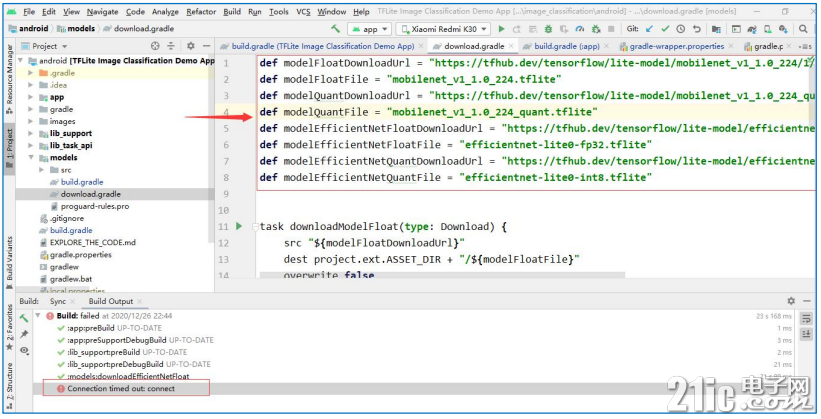Expand the lib_support module
This screenshot has height=419, width=821.
tap(31, 133)
